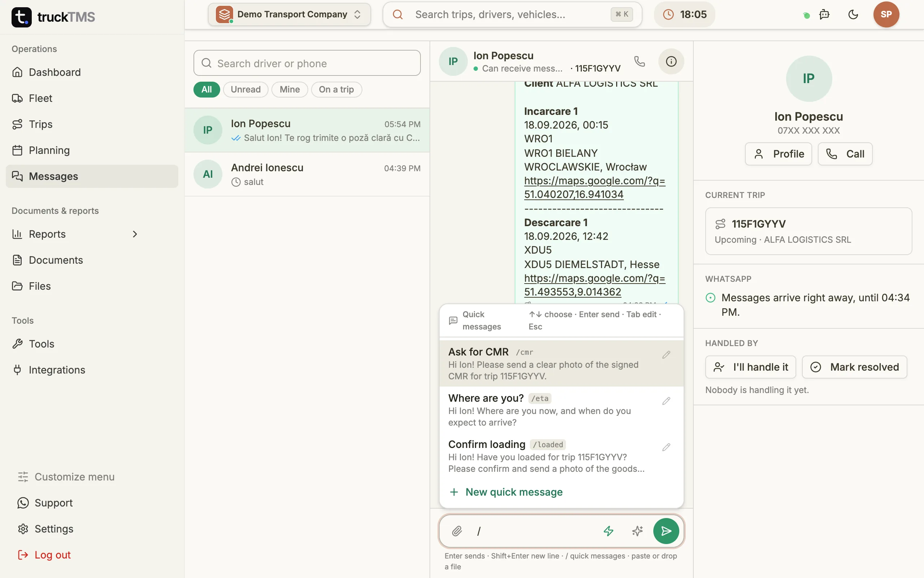Filter conversations by On a trip
The height and width of the screenshot is (578, 924).
pos(336,90)
